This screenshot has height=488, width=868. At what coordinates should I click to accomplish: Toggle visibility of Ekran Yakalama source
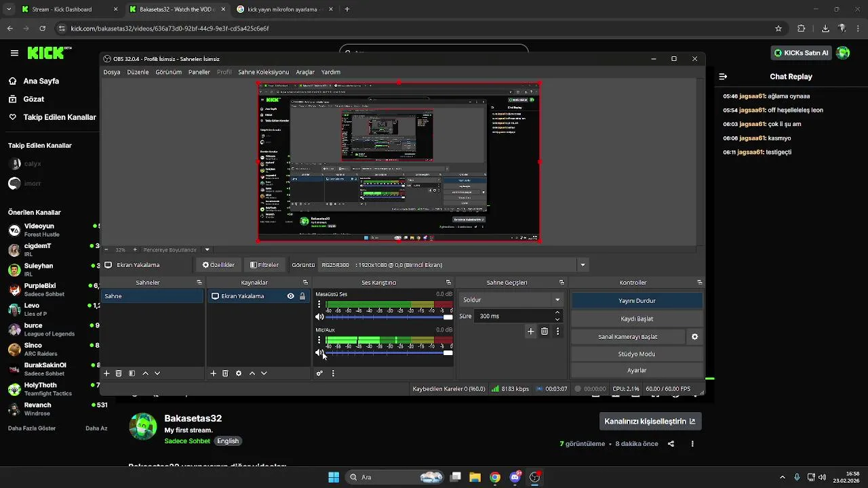click(290, 296)
